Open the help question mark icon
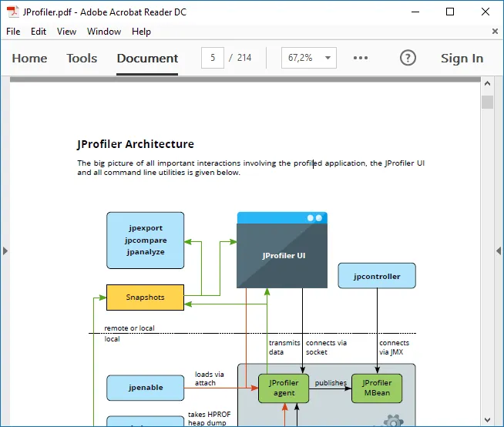Screen dimensions: 504x427 click(x=408, y=58)
